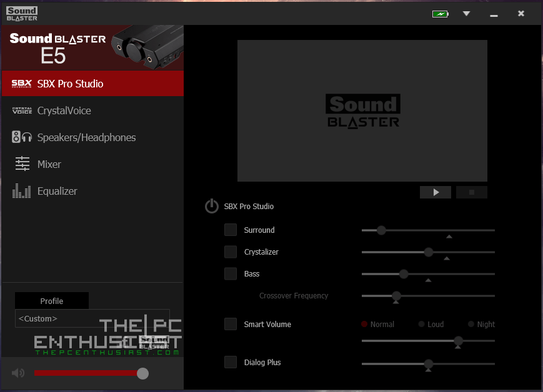
Task: Click the Surround level slider handle
Action: (381, 230)
